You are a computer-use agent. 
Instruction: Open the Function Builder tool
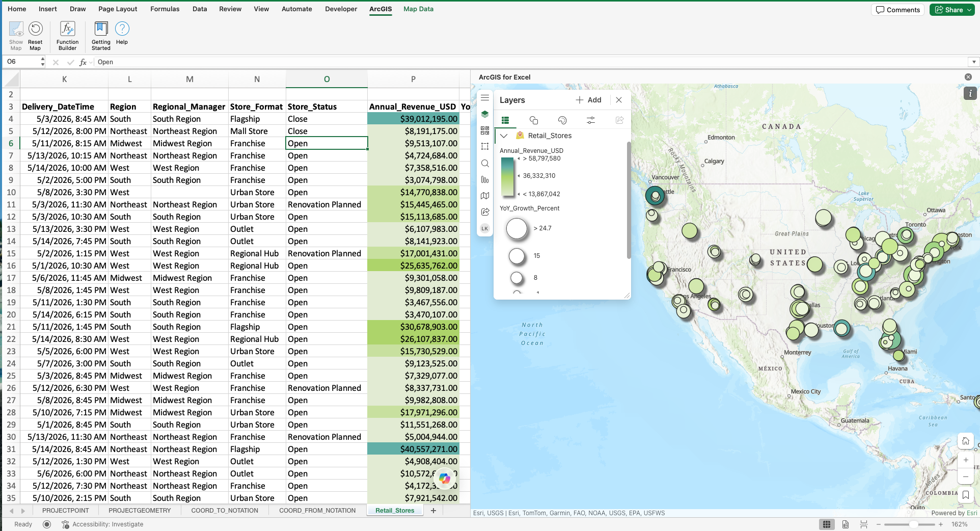tap(67, 36)
